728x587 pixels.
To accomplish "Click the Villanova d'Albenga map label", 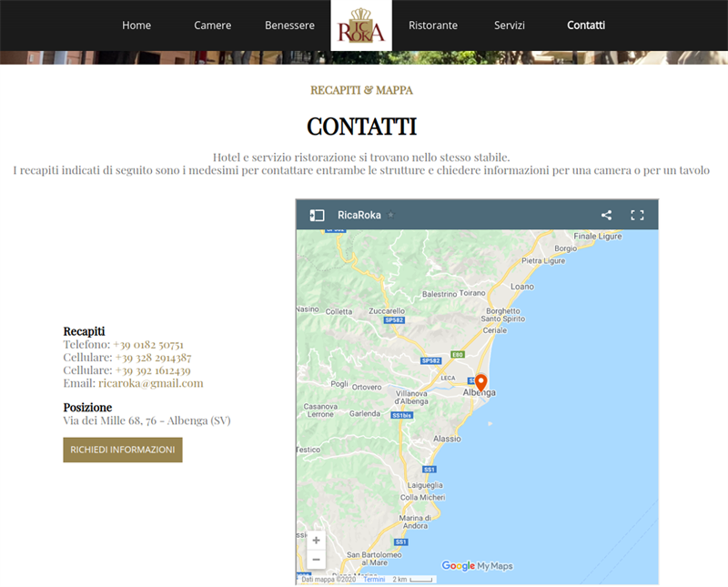I will [x=411, y=398].
